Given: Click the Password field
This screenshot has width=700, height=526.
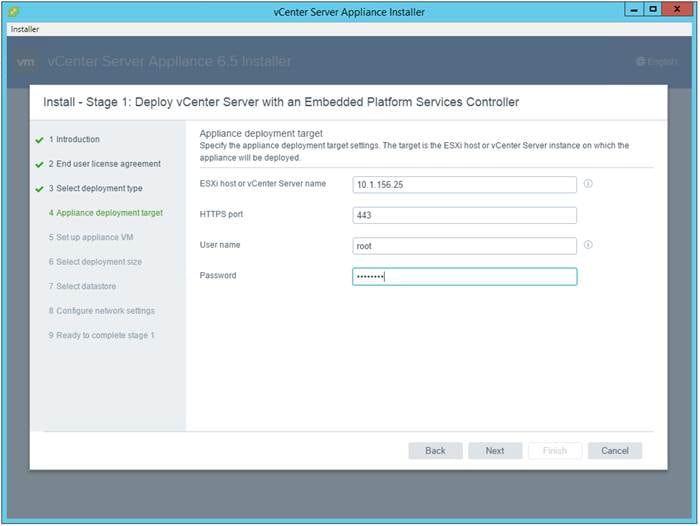Looking at the screenshot, I should pyautogui.click(x=464, y=276).
